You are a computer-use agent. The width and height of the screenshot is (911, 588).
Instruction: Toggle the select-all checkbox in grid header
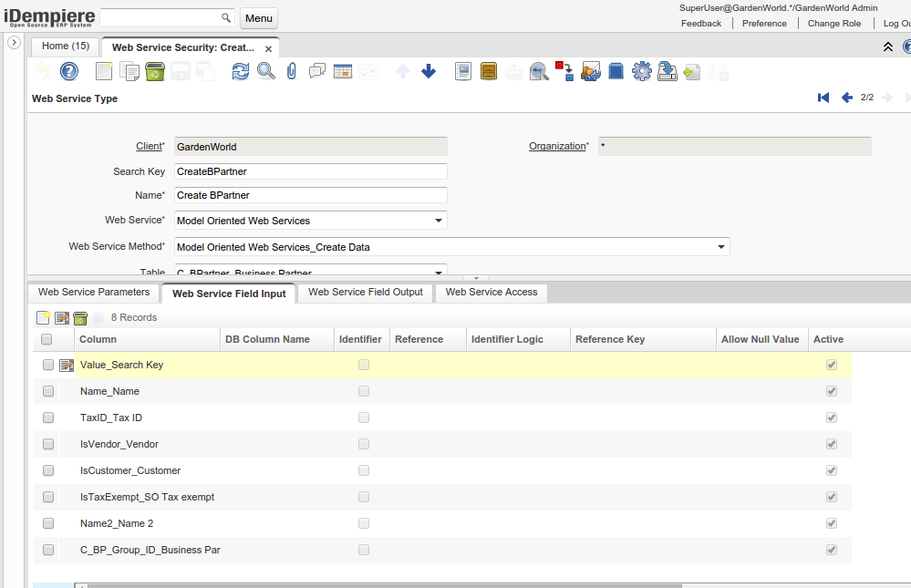click(47, 339)
